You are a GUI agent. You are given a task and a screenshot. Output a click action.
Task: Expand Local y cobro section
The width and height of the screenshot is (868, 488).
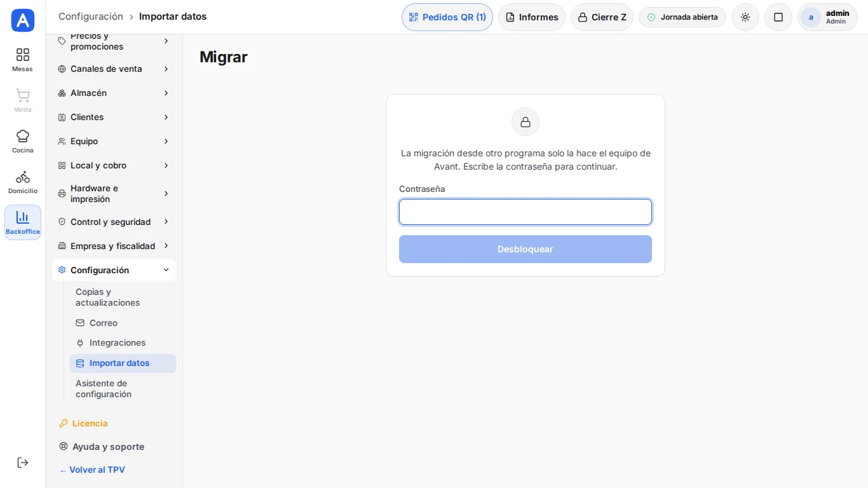114,165
